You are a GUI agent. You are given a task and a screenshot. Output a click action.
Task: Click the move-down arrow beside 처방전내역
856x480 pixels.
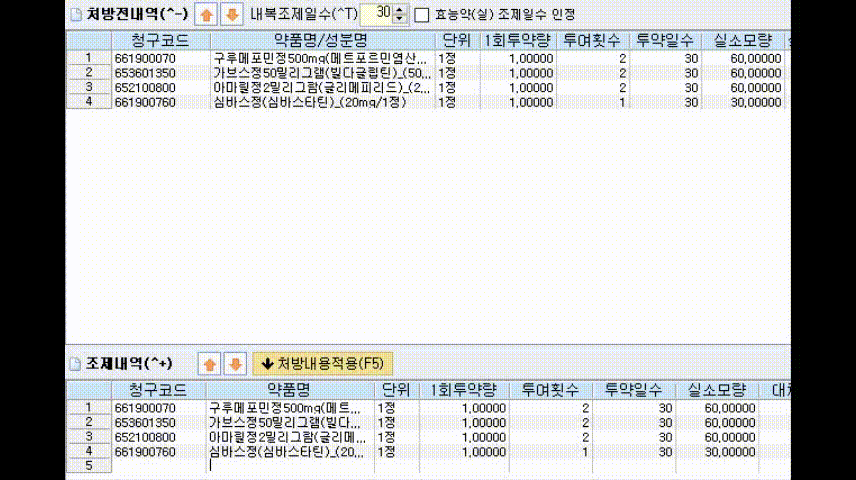click(x=231, y=15)
